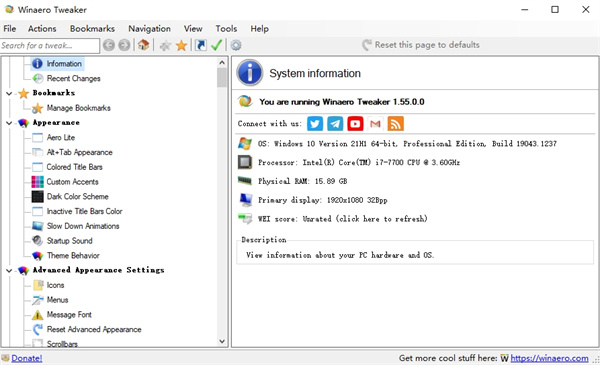Screen dimensions: 600x365
Task: Click Reset this page to defaults
Action: pyautogui.click(x=421, y=45)
